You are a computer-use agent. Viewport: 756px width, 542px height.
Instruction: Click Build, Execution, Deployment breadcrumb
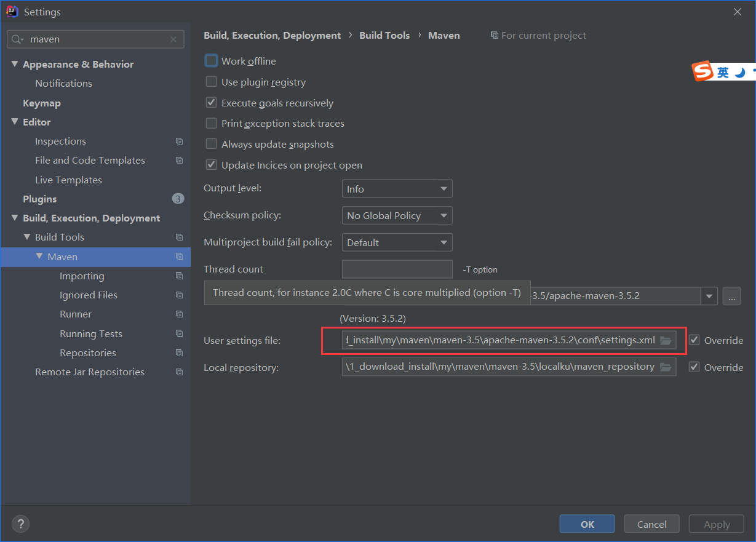273,36
